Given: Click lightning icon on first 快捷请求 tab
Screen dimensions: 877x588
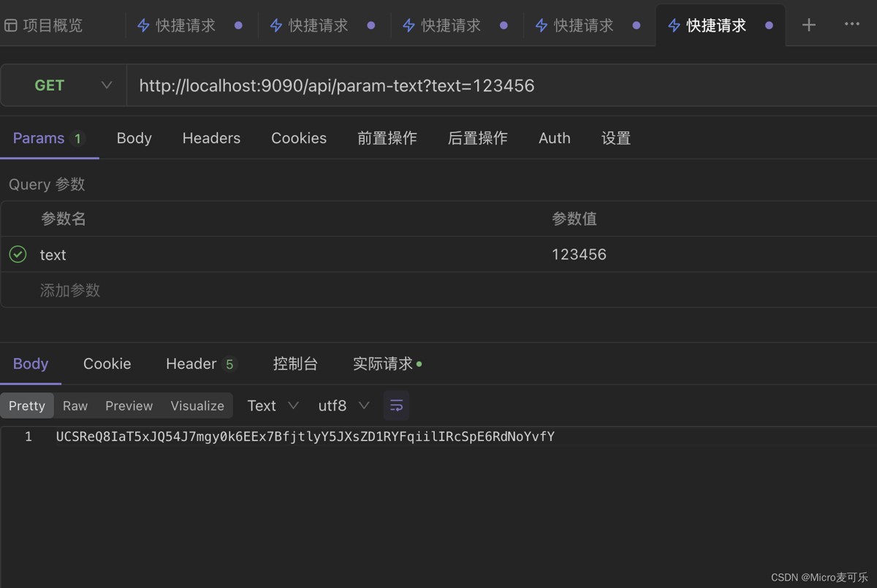Looking at the screenshot, I should tap(143, 26).
